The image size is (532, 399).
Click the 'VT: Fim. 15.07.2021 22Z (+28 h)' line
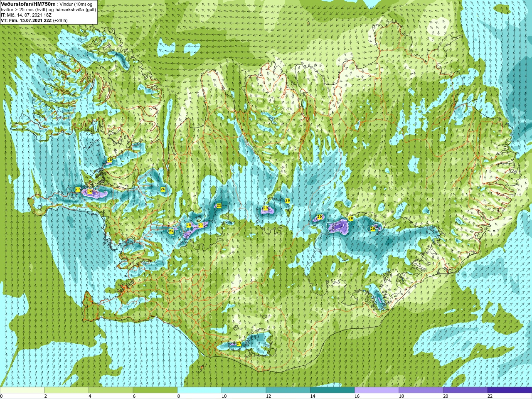coord(34,20)
